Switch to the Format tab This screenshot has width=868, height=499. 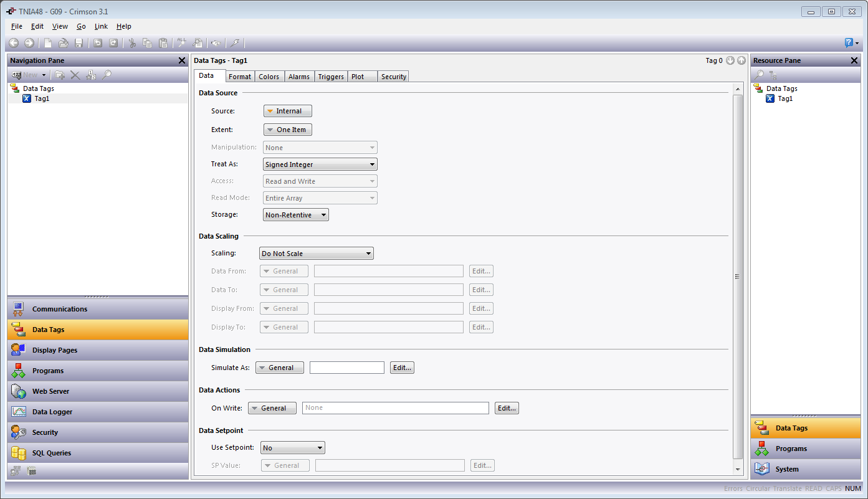coord(240,77)
